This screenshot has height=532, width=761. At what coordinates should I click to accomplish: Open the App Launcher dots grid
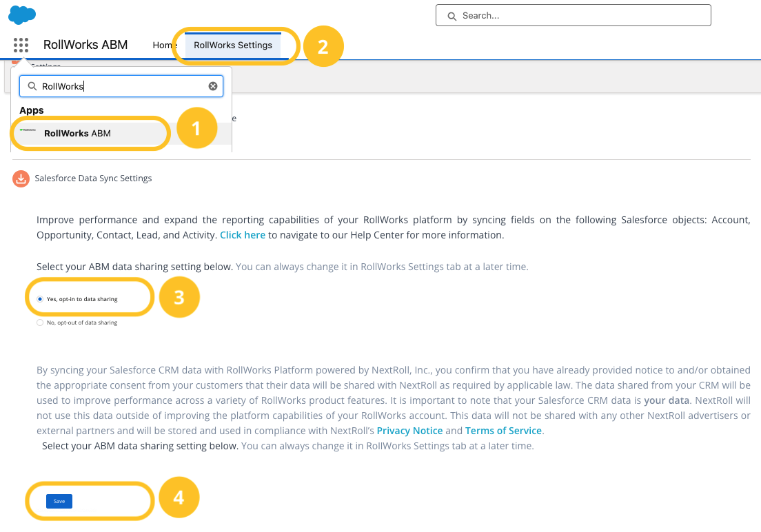click(21, 45)
